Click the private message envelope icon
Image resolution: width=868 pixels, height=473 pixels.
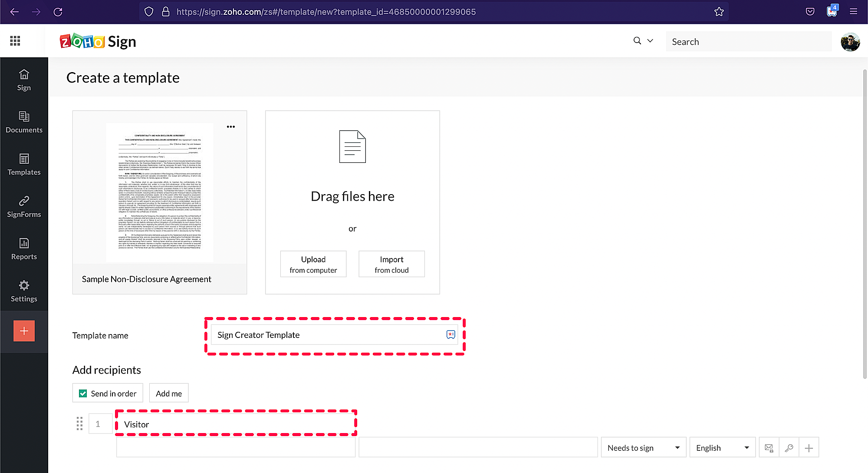click(x=769, y=448)
